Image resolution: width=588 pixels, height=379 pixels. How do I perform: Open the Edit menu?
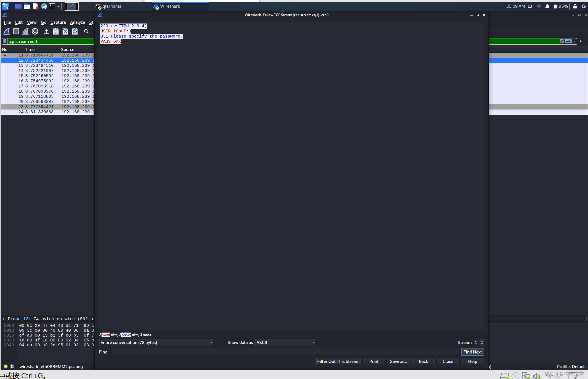(x=19, y=22)
